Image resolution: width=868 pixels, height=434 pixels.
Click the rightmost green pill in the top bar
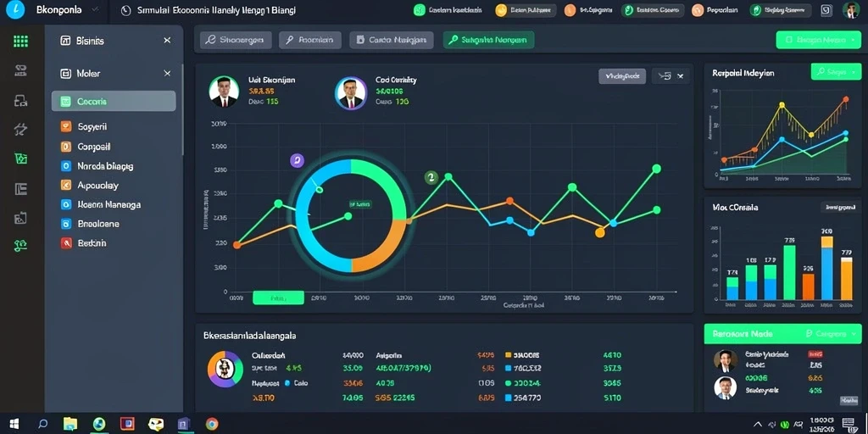point(781,10)
